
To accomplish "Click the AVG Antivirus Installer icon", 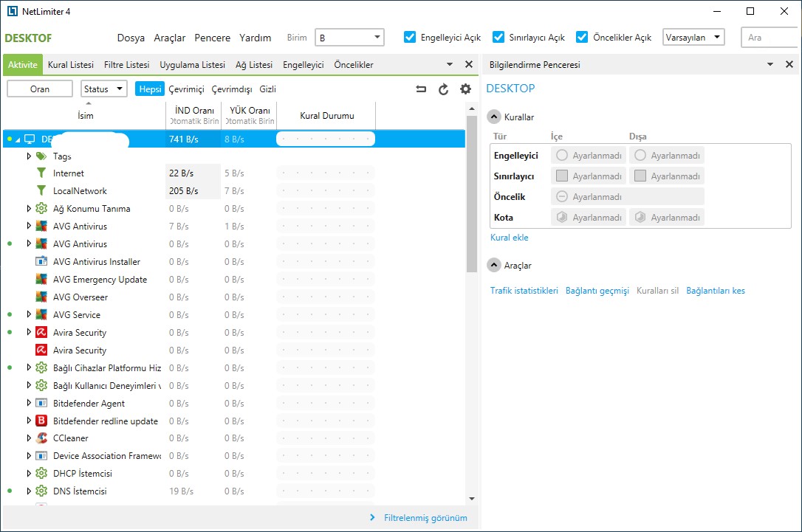I will (x=41, y=261).
